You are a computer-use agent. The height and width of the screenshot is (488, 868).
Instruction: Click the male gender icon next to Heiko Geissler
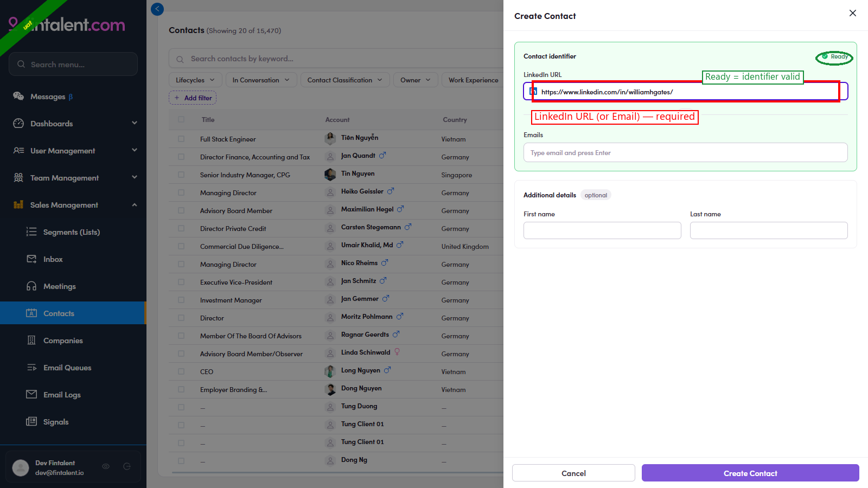[391, 191]
